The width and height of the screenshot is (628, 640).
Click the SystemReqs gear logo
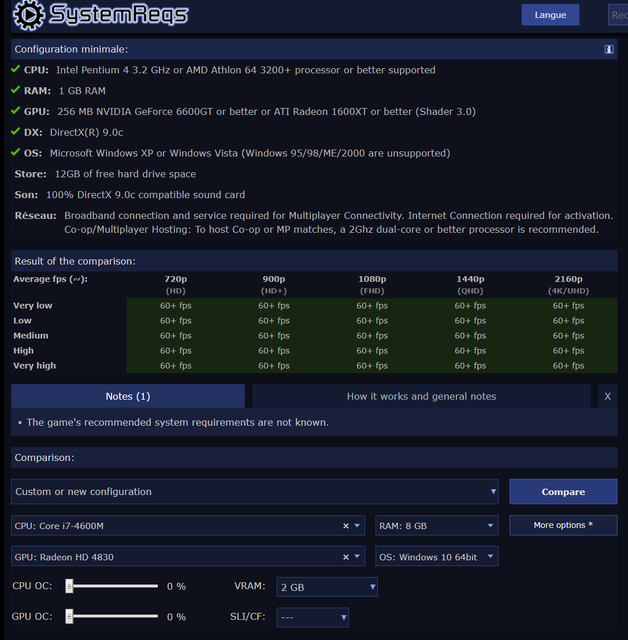click(x=28, y=15)
